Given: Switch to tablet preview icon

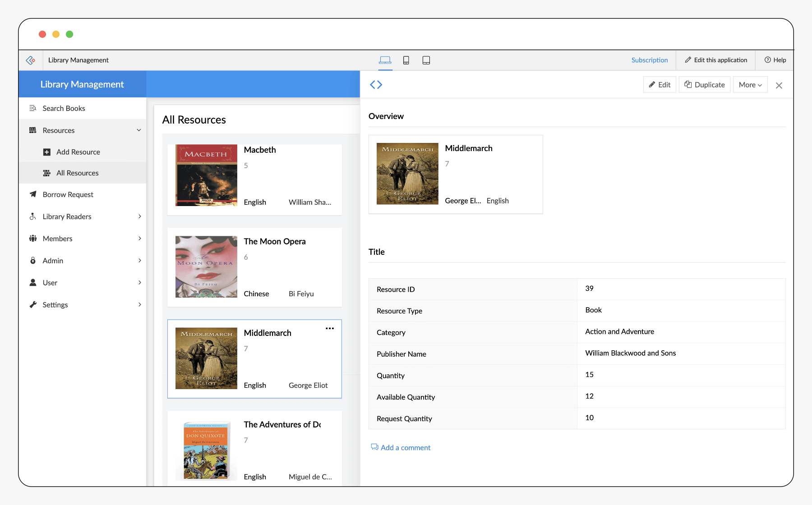Looking at the screenshot, I should (x=426, y=60).
